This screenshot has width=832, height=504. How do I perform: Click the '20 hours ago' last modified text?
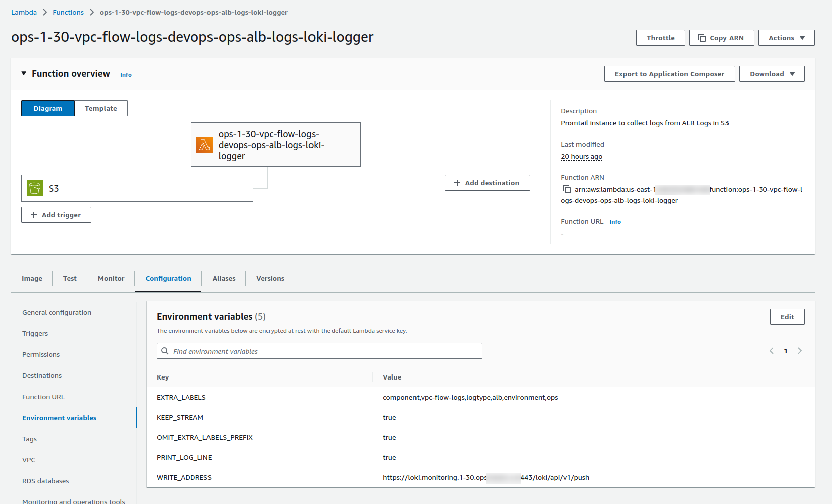581,156
